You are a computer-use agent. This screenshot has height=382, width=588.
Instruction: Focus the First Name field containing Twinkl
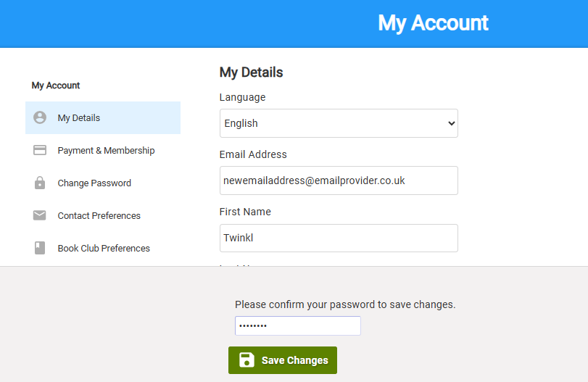339,238
